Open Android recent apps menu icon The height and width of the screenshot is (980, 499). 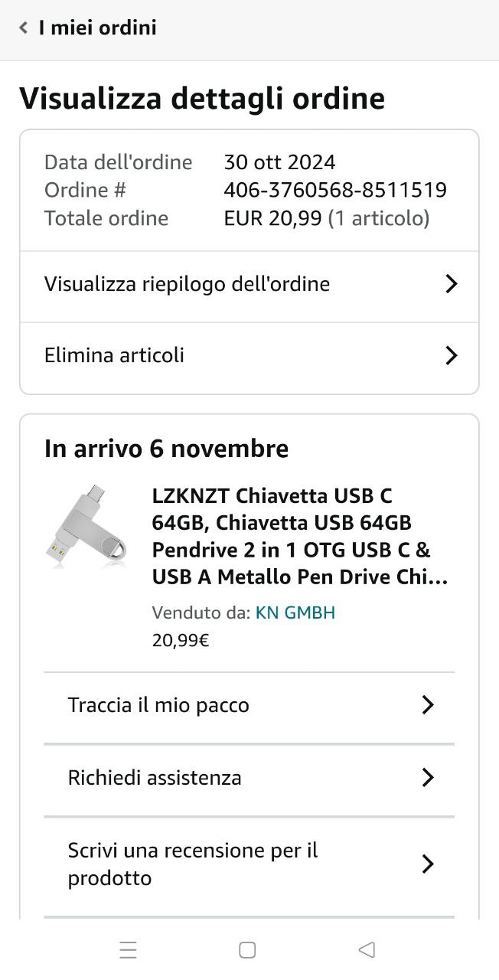128,950
